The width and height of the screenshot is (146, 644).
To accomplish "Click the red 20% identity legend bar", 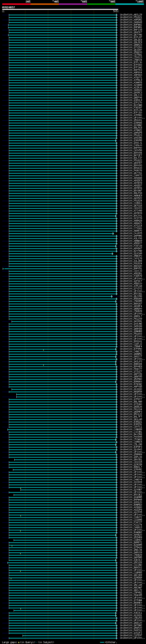I will 16,4.
